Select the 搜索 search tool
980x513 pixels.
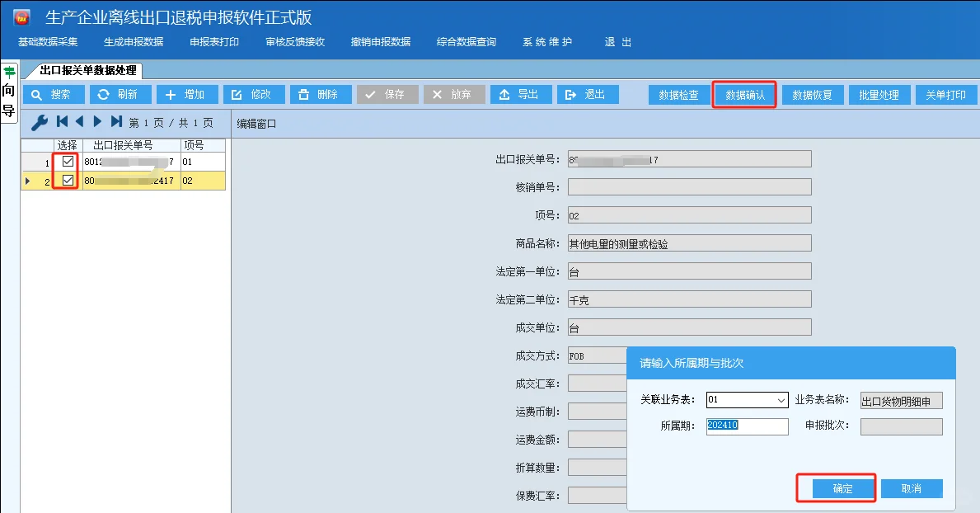pos(53,94)
